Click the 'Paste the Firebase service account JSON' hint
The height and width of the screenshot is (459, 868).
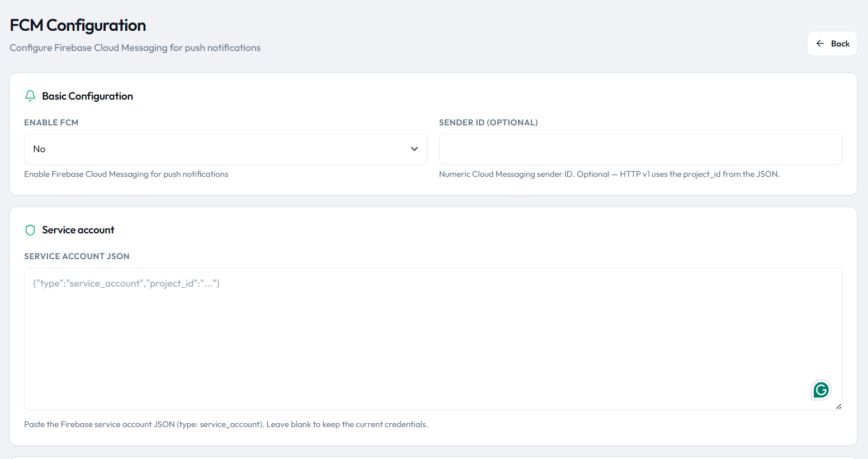[x=226, y=424]
